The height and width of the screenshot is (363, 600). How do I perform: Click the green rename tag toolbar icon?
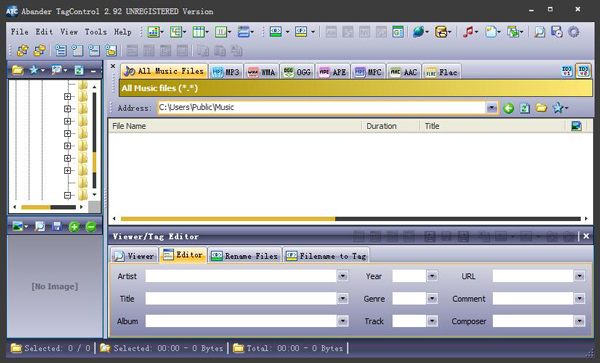(276, 32)
